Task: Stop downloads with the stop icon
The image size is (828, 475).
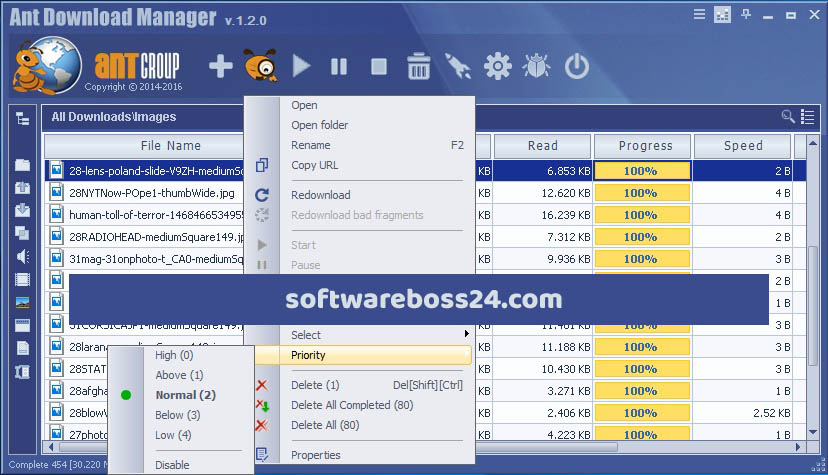Action: coord(379,67)
